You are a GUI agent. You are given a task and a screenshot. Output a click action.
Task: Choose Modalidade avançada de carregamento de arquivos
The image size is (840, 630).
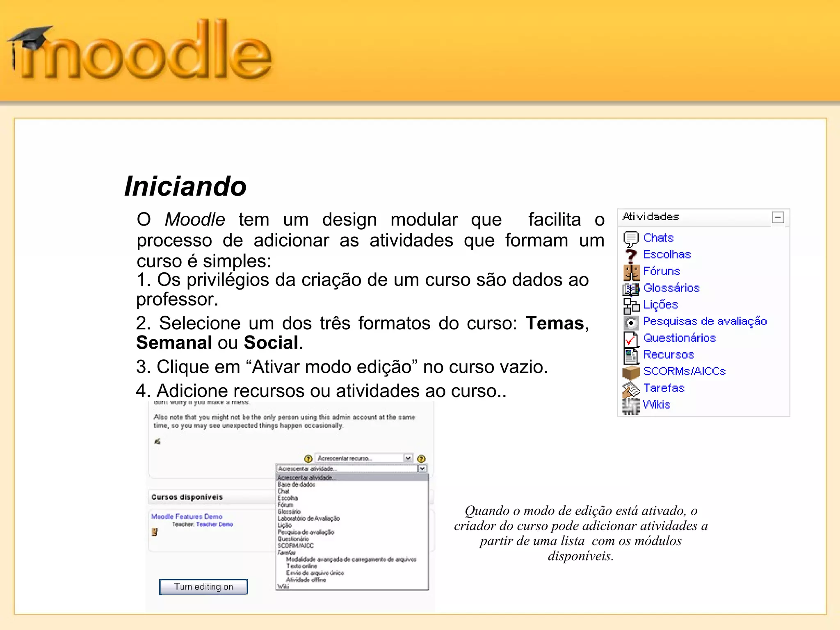click(x=351, y=559)
